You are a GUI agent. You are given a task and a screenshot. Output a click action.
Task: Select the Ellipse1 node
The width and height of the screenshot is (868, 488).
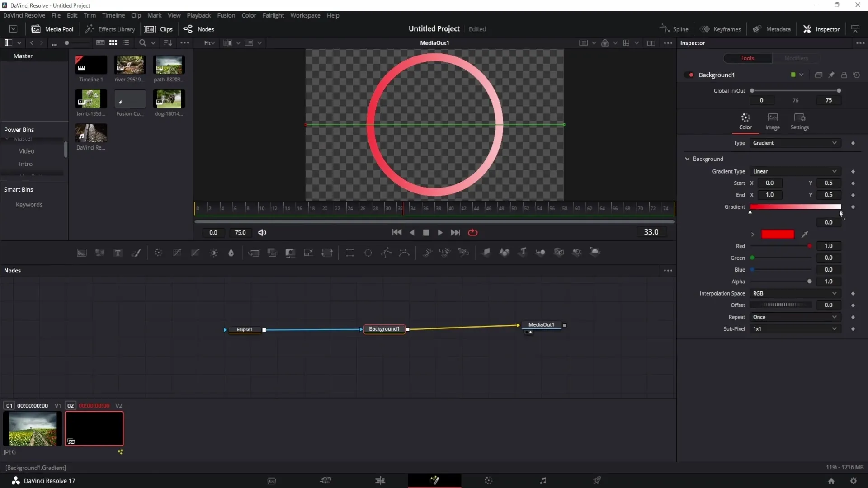point(245,330)
